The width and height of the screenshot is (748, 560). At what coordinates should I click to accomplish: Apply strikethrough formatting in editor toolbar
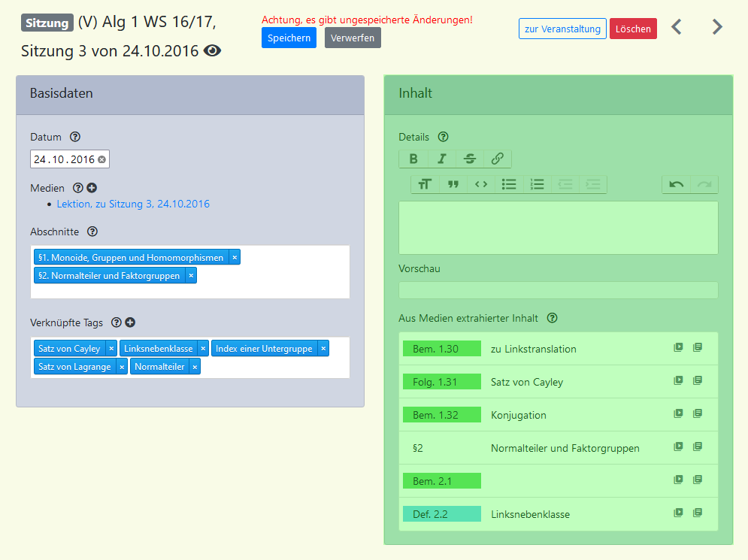coord(469,159)
